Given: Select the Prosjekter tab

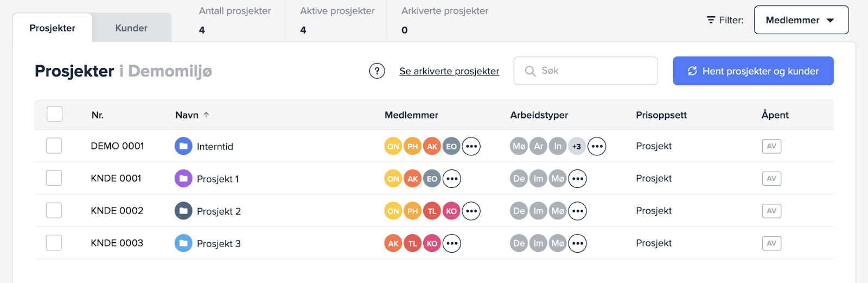Looking at the screenshot, I should [x=53, y=28].
